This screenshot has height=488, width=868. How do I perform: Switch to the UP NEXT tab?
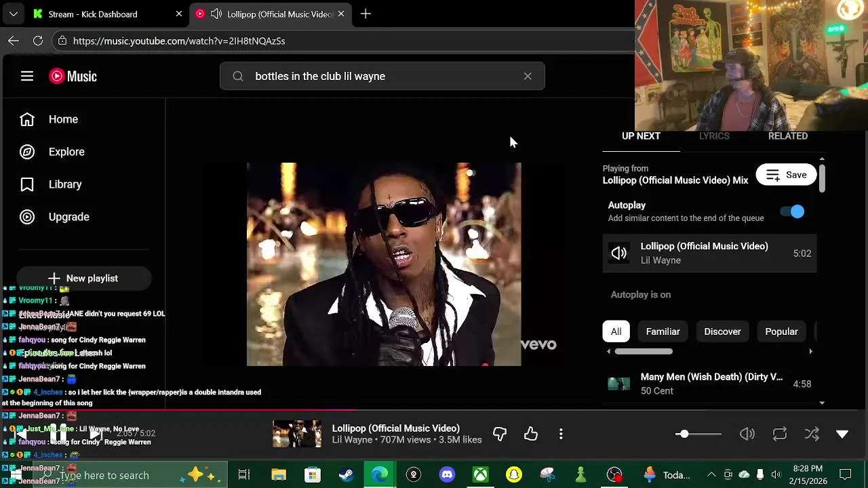pos(641,136)
